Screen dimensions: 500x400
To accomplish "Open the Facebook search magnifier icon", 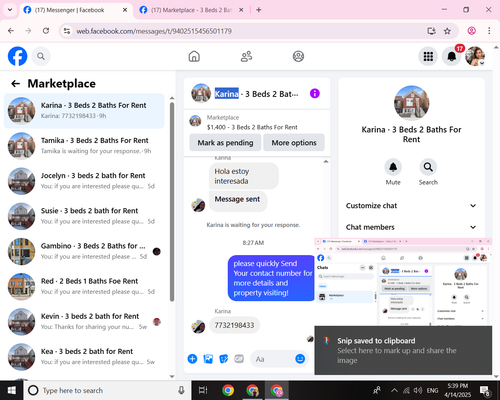I will click(x=41, y=56).
